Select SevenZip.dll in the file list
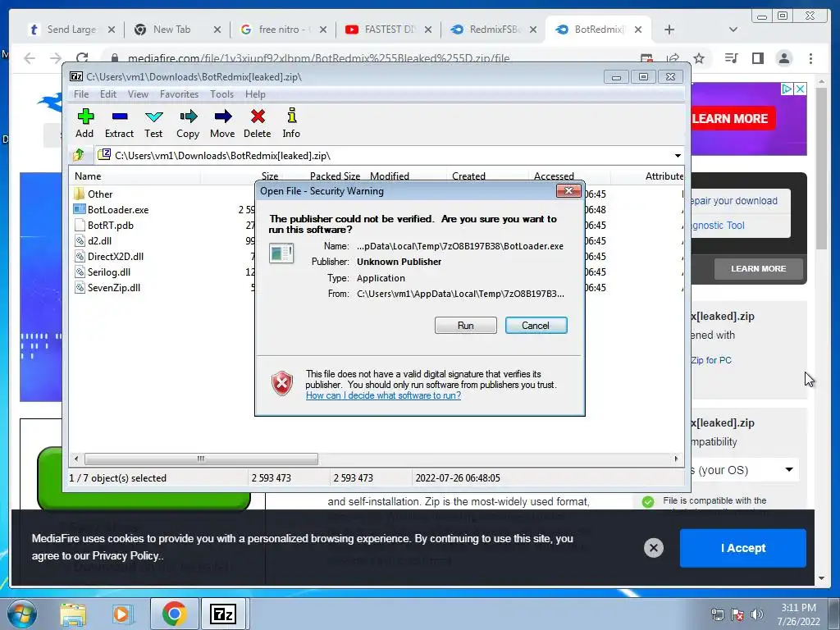The width and height of the screenshot is (840, 630). coord(107,287)
